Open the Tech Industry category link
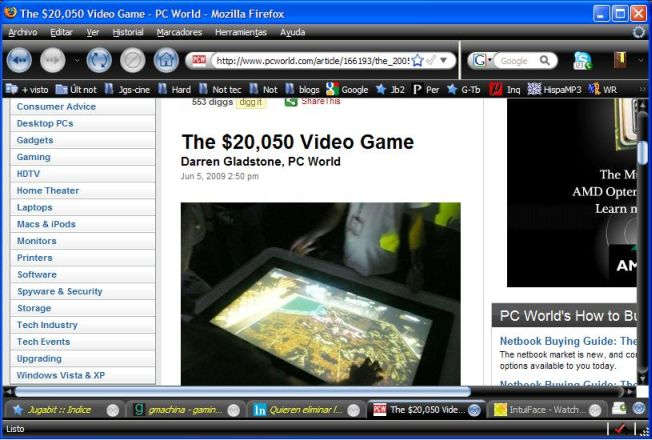 (x=47, y=325)
